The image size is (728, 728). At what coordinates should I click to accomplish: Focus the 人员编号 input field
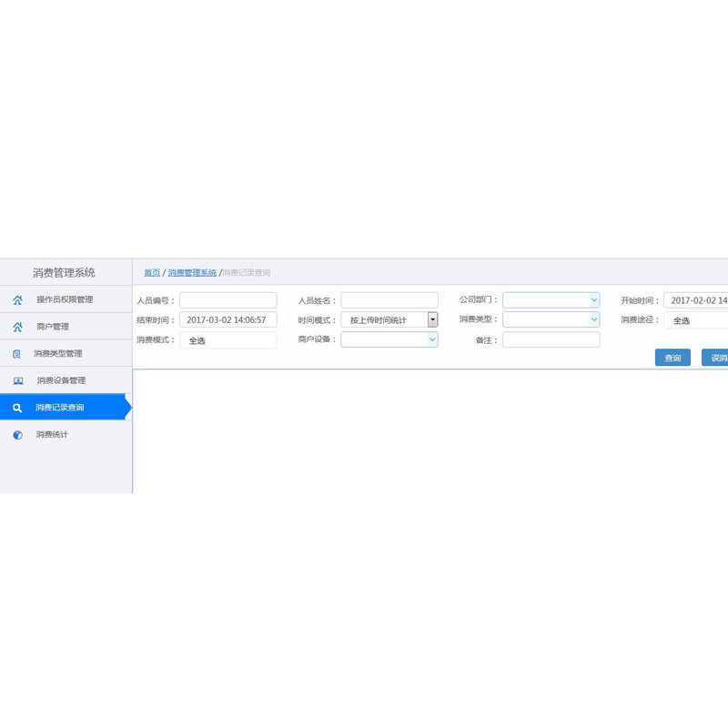[x=228, y=300]
